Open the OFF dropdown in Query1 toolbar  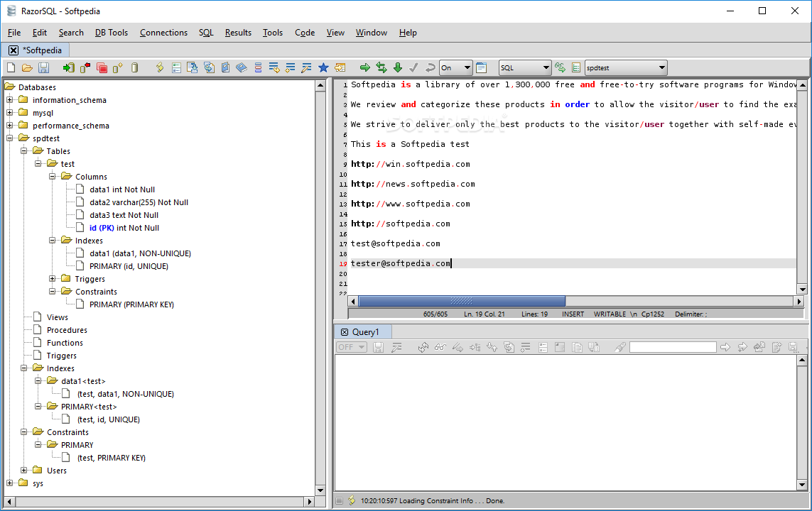(352, 347)
